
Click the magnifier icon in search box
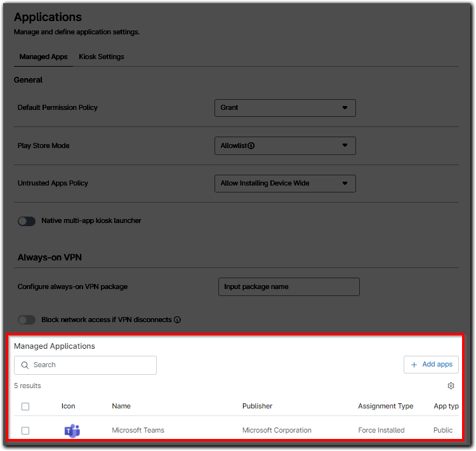25,365
